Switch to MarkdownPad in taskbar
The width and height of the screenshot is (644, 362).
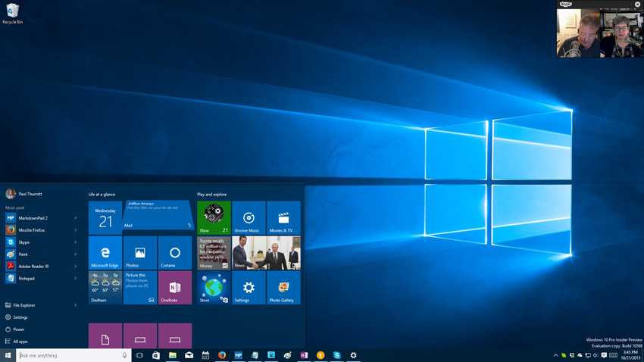click(238, 355)
